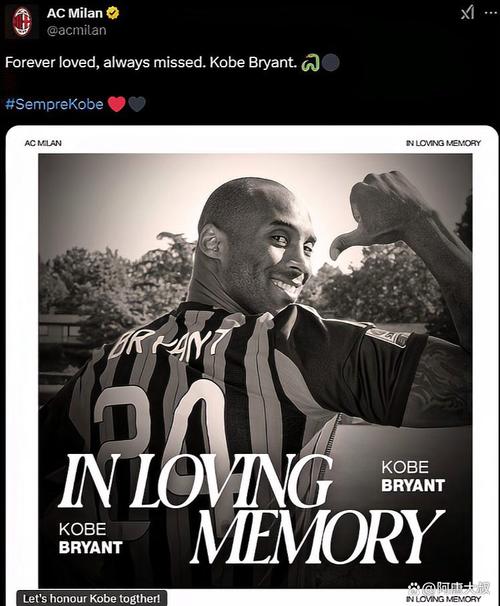
Task: Open the Kobe Bryant tribute photo
Action: 255,371
